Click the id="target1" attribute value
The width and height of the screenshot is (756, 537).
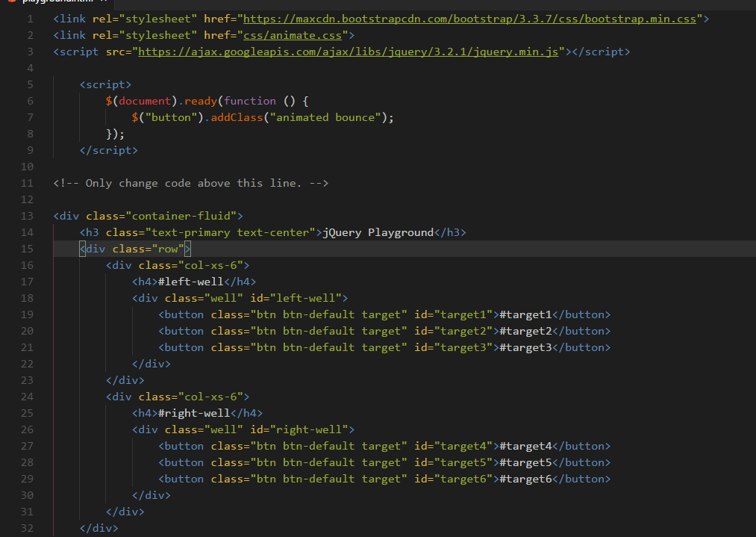click(x=463, y=314)
